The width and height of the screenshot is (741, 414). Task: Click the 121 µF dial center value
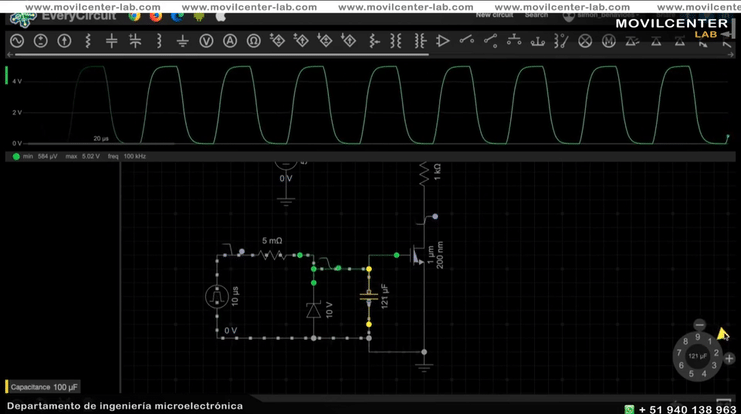[x=698, y=356]
